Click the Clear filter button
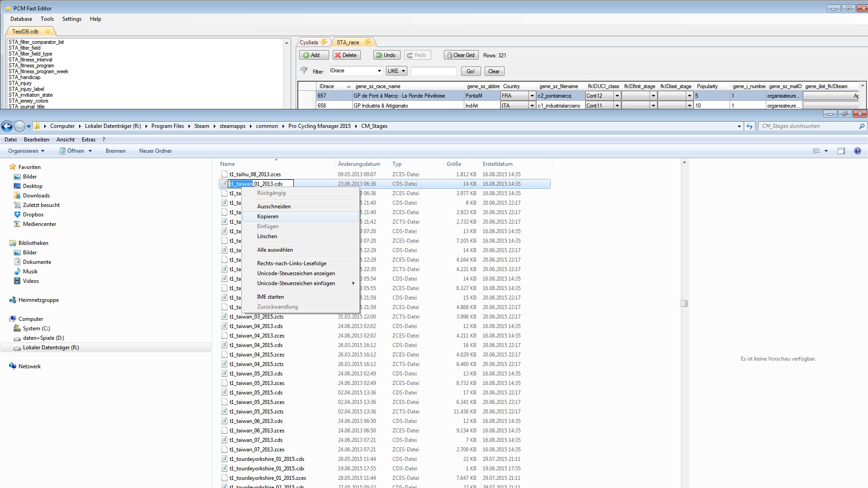This screenshot has height=488, width=868. (x=494, y=71)
